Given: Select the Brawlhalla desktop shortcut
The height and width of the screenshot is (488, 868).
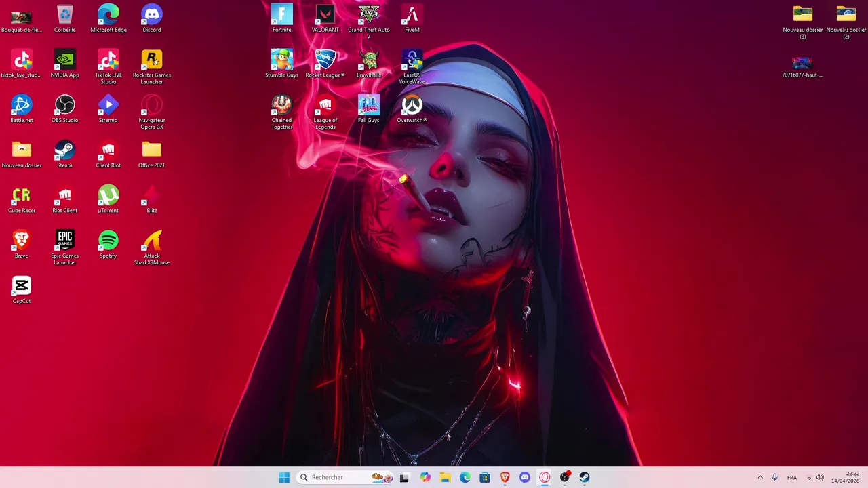Looking at the screenshot, I should 369,64.
